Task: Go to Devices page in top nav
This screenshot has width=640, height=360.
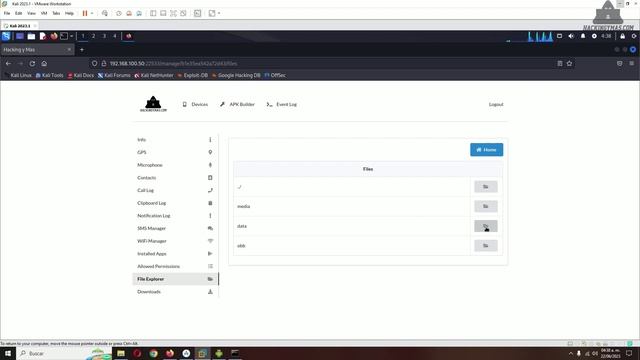Action: coord(195,104)
